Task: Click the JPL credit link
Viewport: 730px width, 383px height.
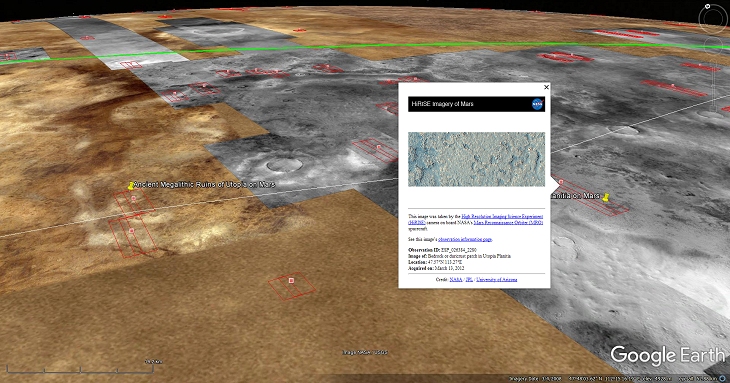Action: (x=469, y=279)
